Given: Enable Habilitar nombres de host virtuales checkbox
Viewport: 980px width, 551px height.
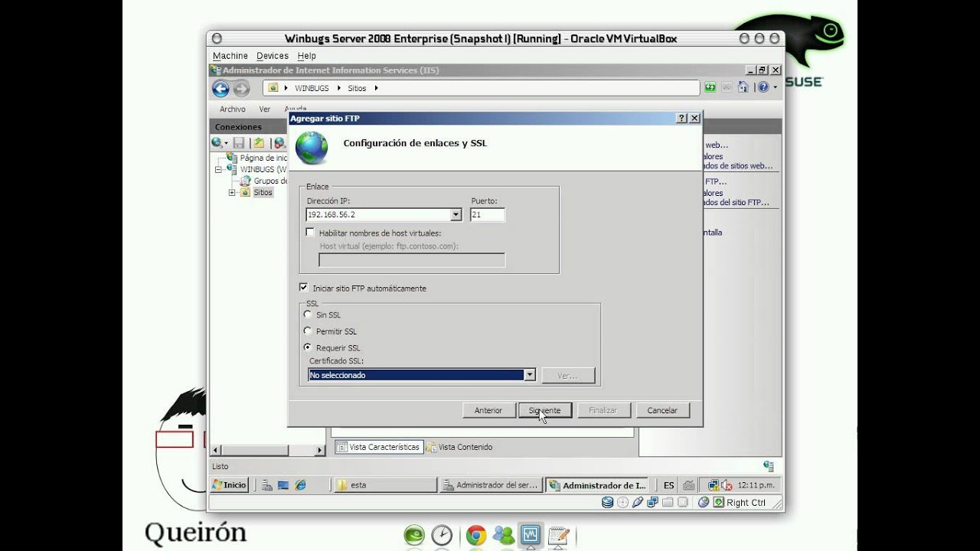Looking at the screenshot, I should [x=310, y=232].
